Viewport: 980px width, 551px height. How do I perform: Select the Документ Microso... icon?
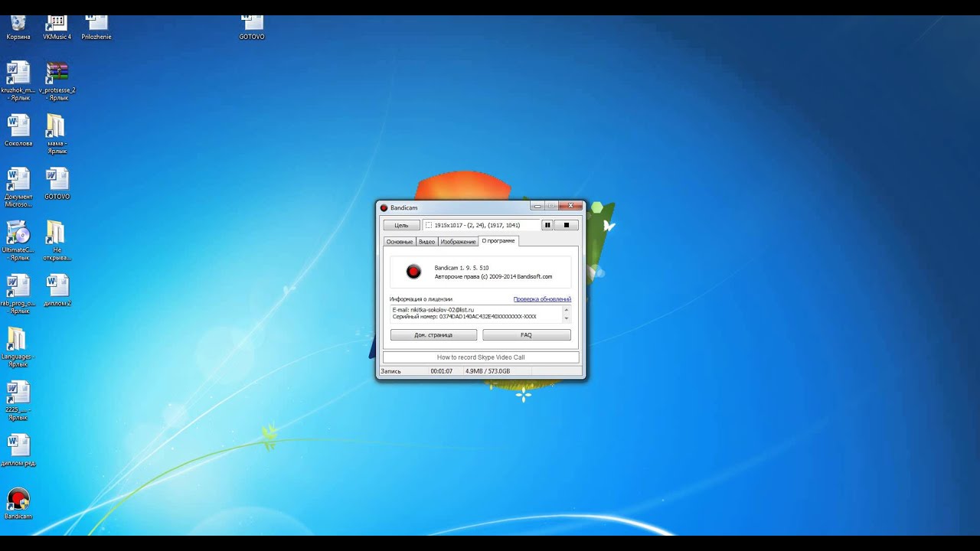(18, 188)
